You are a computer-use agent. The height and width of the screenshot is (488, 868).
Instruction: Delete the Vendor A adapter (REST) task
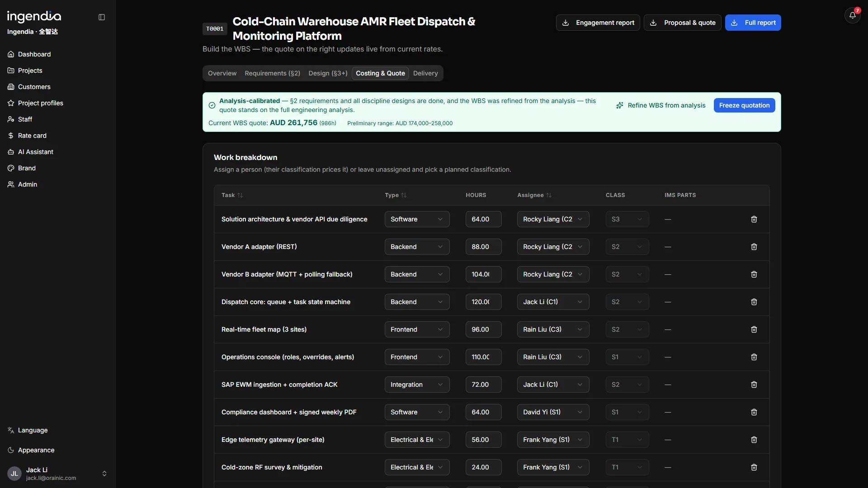(754, 247)
